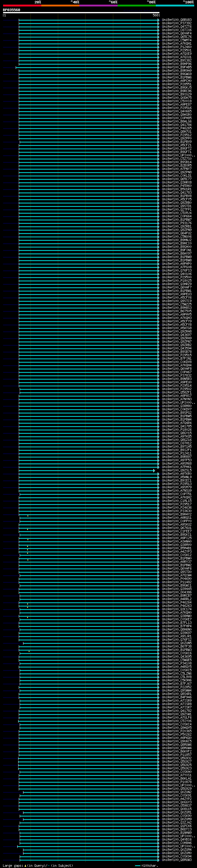Select UniRef100_A9TF53 label
Image resolution: width=197 pixels, height=868 pixels.
176,460
